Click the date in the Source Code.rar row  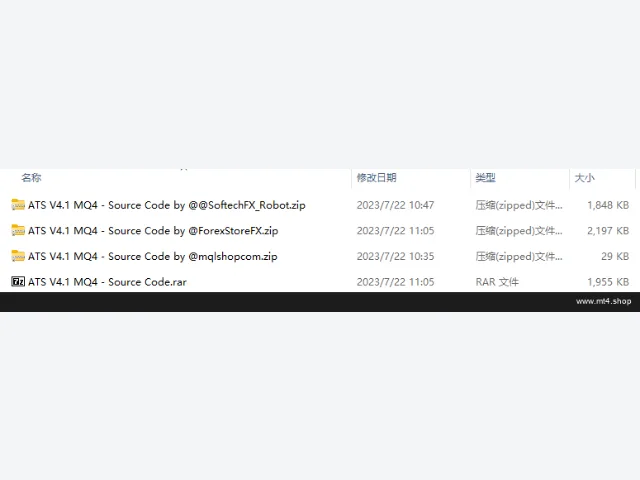395,282
